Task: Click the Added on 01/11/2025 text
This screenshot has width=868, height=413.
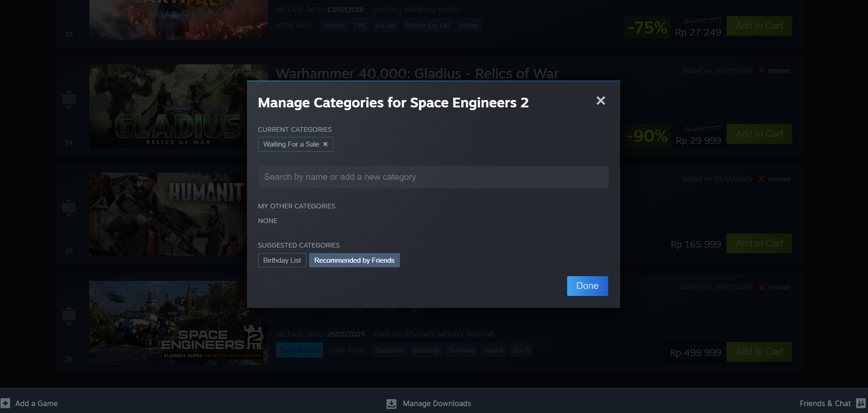Action: [716, 179]
